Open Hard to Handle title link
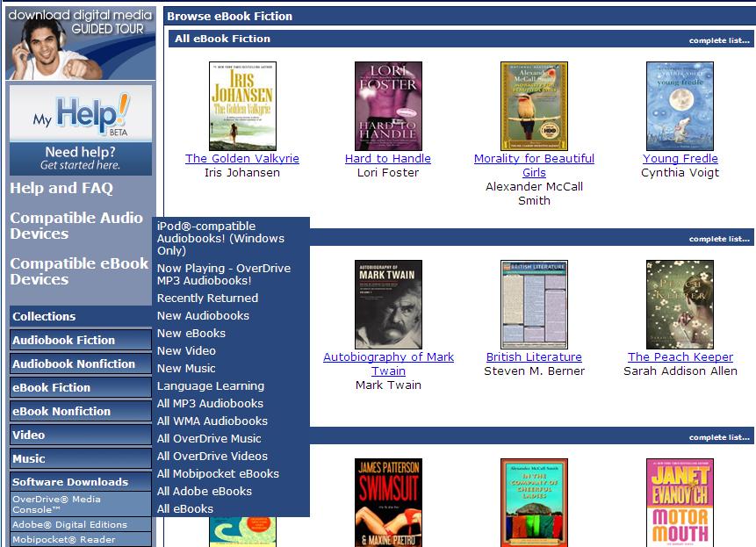This screenshot has height=547, width=756. tap(387, 159)
